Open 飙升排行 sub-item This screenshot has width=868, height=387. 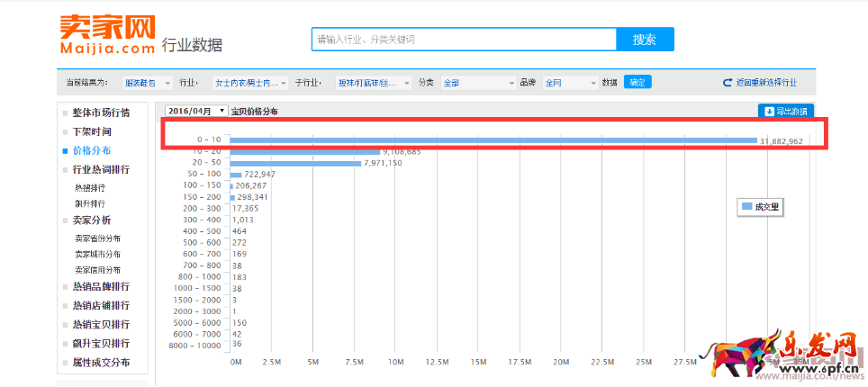[90, 203]
